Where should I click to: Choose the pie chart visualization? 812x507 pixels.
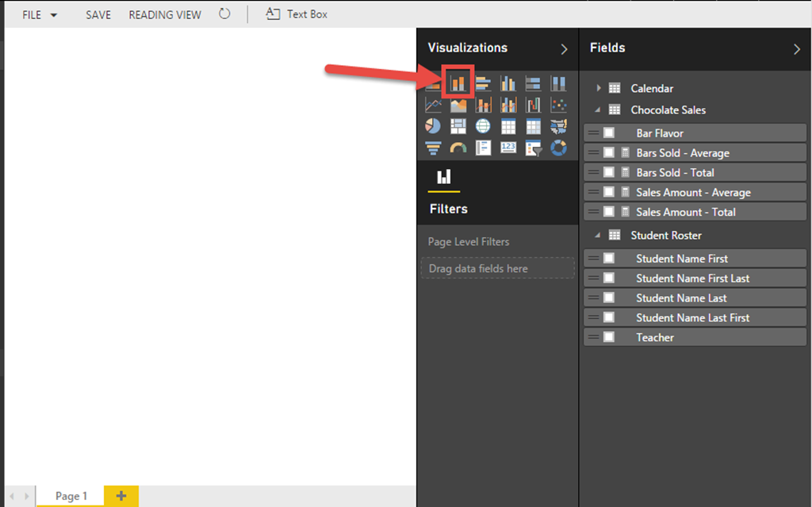point(433,126)
